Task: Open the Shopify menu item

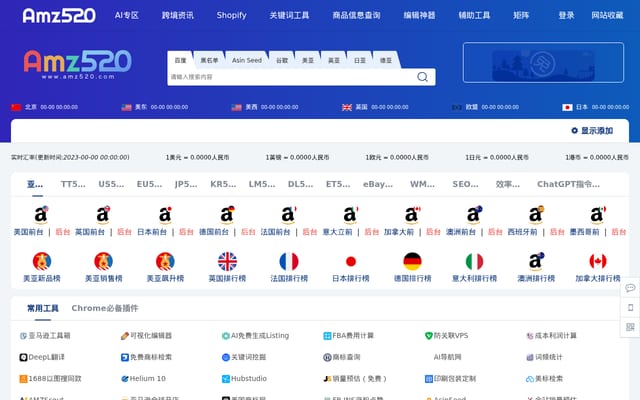Action: click(x=231, y=16)
